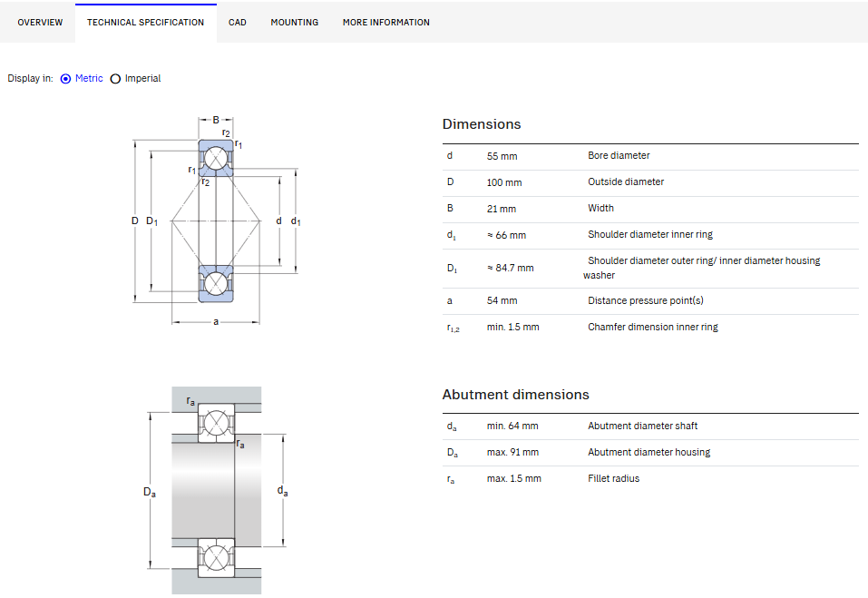
Task: Click the Dimensions heading
Action: pyautogui.click(x=482, y=124)
